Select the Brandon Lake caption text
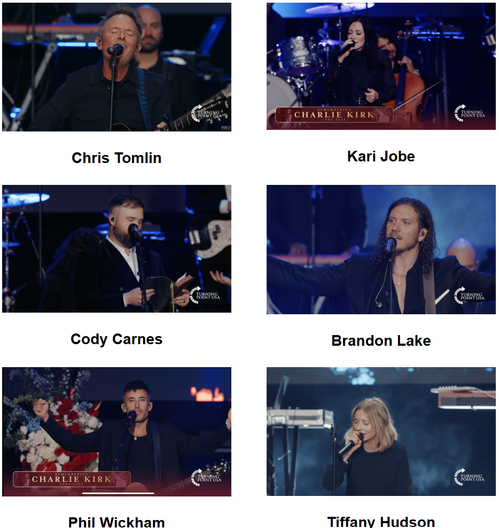499x528 pixels. coord(381,340)
